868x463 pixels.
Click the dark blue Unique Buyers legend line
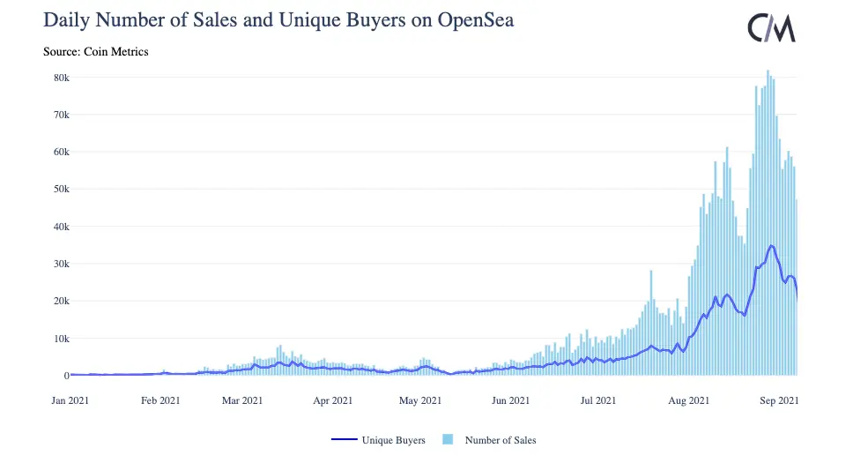pyautogui.click(x=345, y=439)
